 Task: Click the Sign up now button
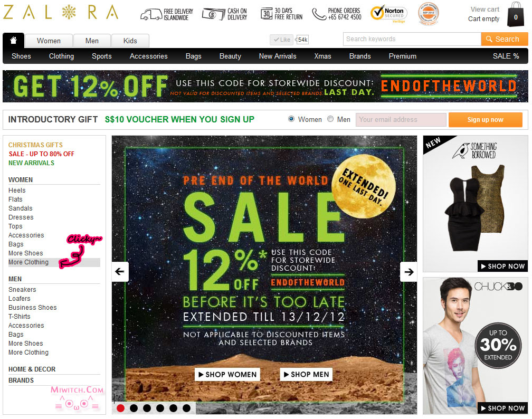tap(485, 120)
